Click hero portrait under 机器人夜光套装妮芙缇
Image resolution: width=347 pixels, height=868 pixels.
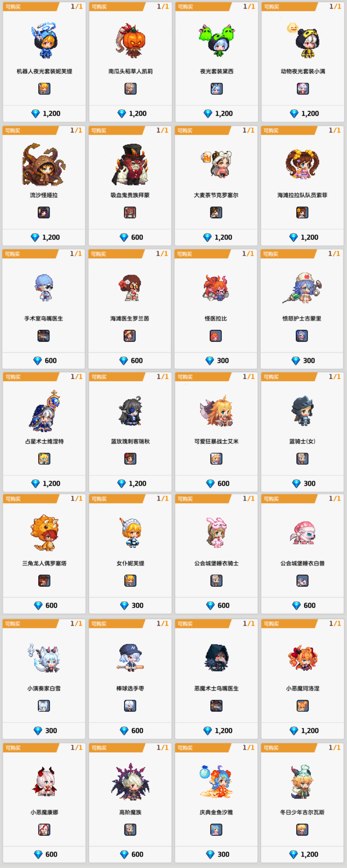coord(44,89)
